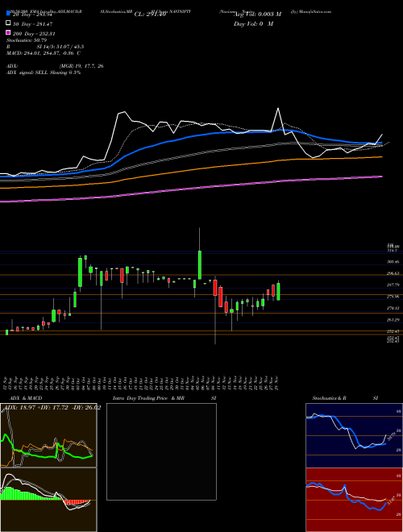Click the 270.12 price axis label
This screenshot has height=532, width=403.
click(393, 308)
